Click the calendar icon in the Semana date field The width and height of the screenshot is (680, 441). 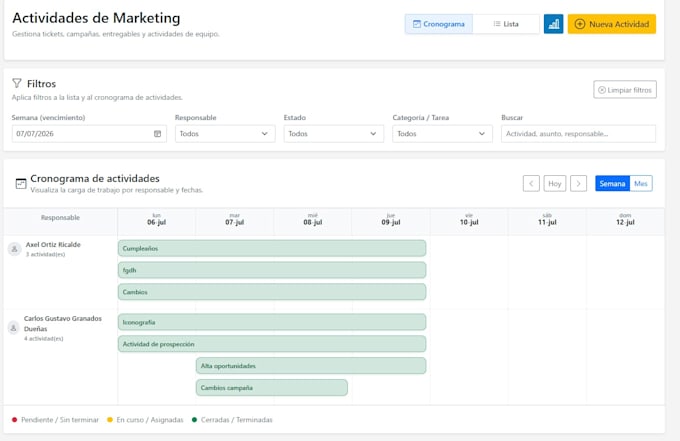157,134
